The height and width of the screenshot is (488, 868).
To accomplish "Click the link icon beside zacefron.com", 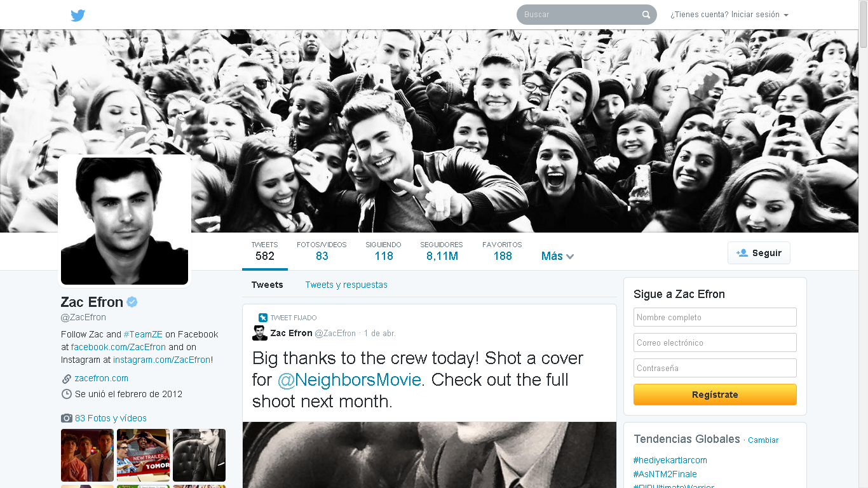I will (67, 379).
